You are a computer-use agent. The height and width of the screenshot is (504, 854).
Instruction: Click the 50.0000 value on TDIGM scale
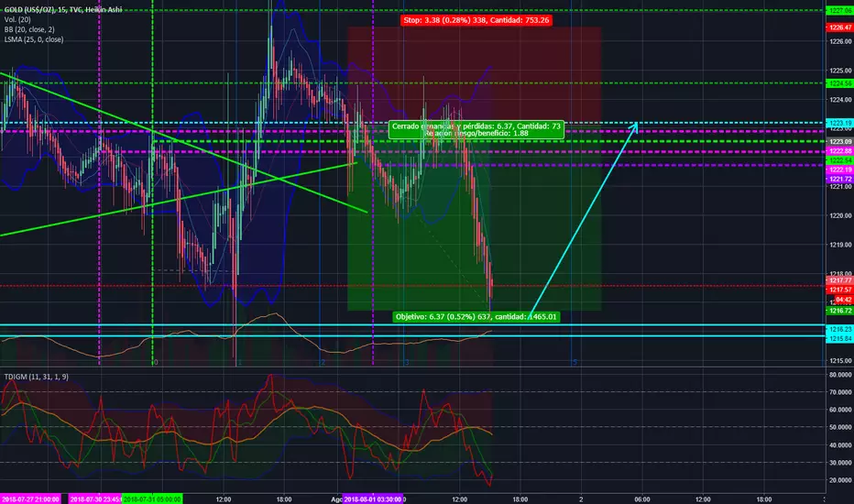click(840, 428)
